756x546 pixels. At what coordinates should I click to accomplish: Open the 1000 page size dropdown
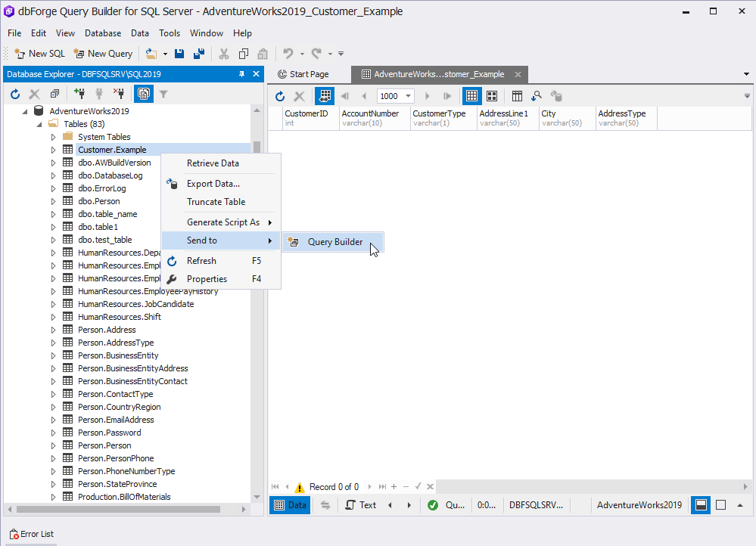point(408,96)
